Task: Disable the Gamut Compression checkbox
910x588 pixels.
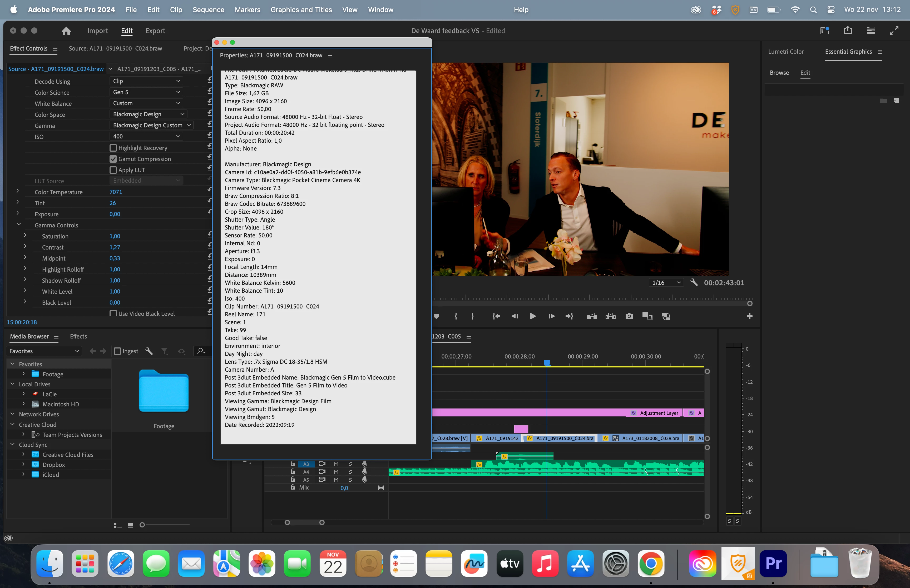Action: 113,159
